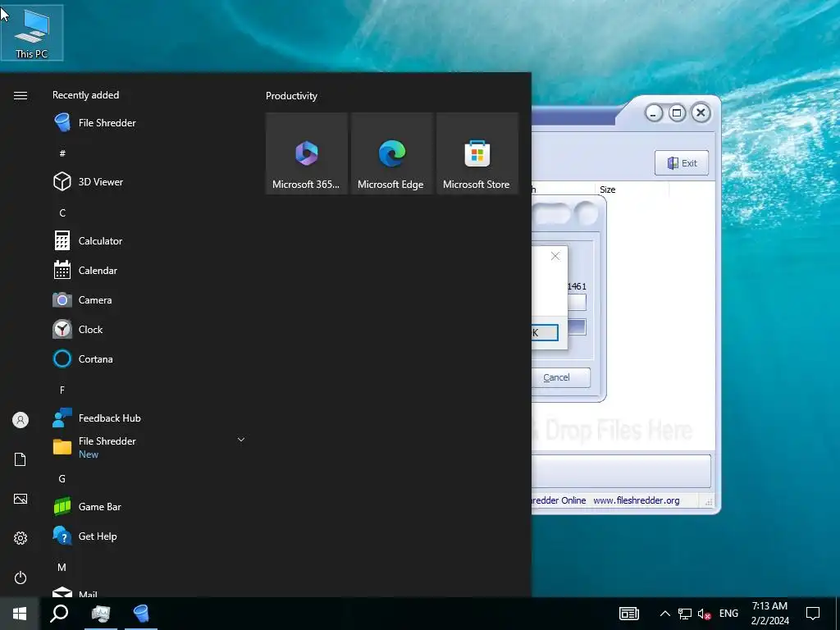Select the # section header
The image size is (840, 630).
coord(62,153)
